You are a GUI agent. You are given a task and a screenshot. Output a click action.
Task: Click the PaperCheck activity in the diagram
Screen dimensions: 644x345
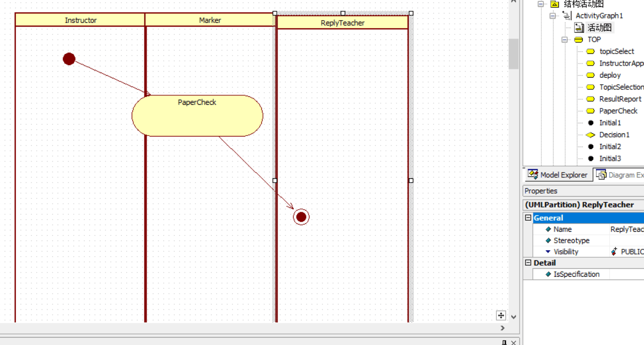click(x=197, y=116)
